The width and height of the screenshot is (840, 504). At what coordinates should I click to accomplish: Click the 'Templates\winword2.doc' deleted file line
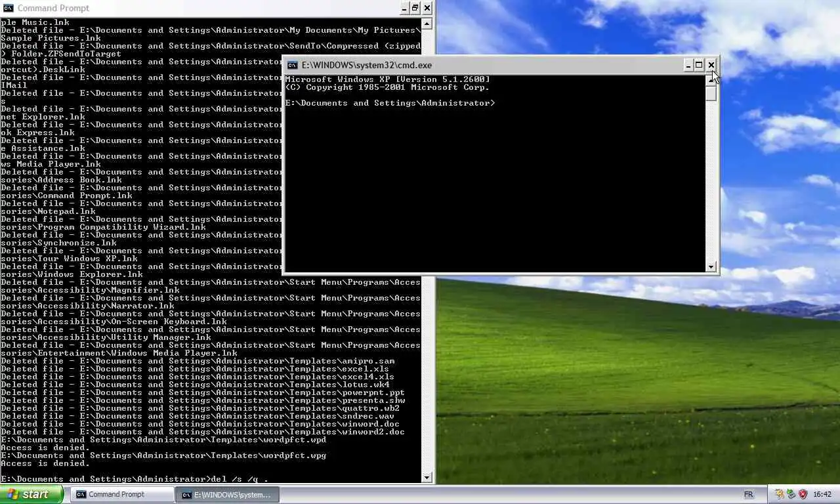(202, 432)
